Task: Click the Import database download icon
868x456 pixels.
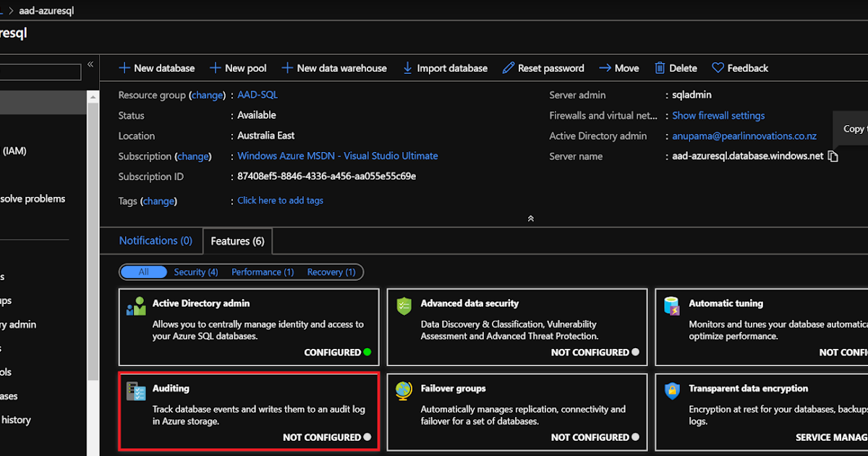Action: coord(407,68)
